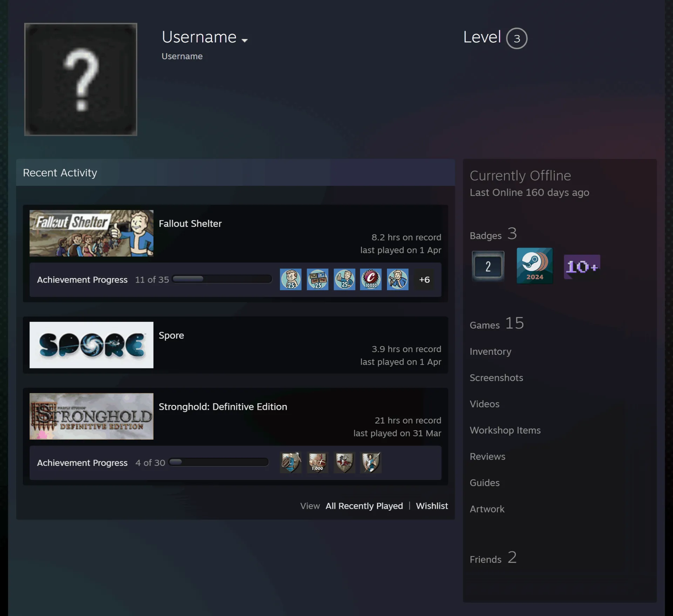Click the bottle cap 10,000 achievement icon
Image resolution: width=673 pixels, height=616 pixels.
371,279
